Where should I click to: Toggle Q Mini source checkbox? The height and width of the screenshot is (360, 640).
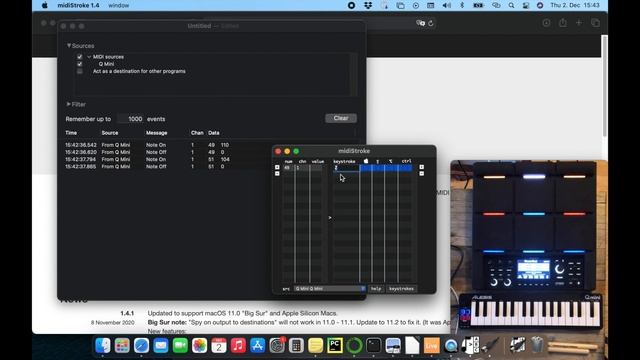[x=80, y=64]
